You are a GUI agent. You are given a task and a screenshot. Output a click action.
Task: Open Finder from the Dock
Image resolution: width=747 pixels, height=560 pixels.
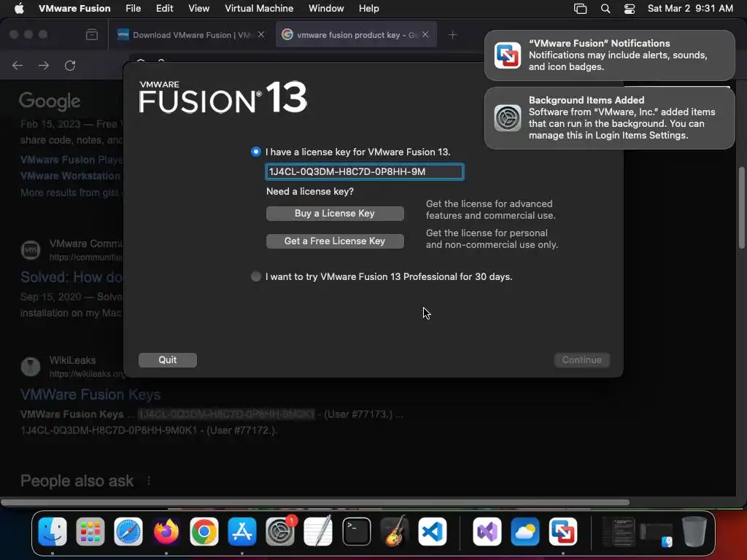click(53, 532)
